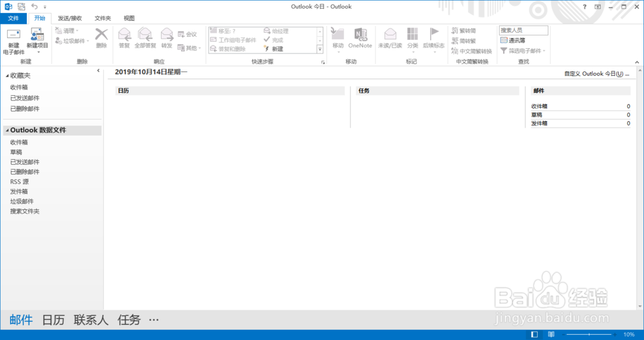
Task: Minimize the folder pane with chevron
Action: [98, 71]
